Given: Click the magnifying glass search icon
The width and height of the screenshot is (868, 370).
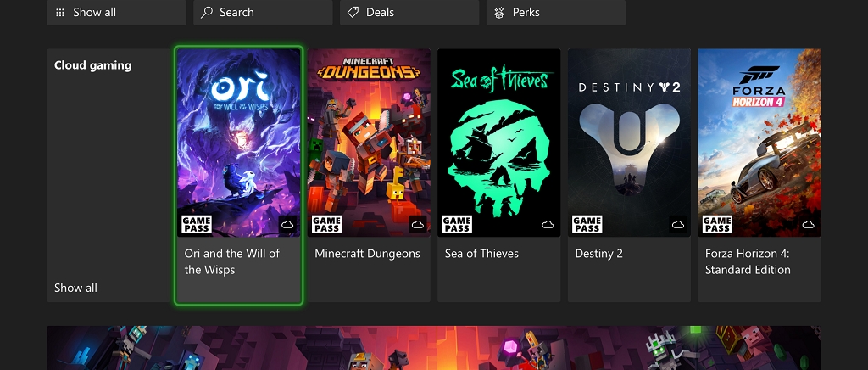Looking at the screenshot, I should (207, 12).
